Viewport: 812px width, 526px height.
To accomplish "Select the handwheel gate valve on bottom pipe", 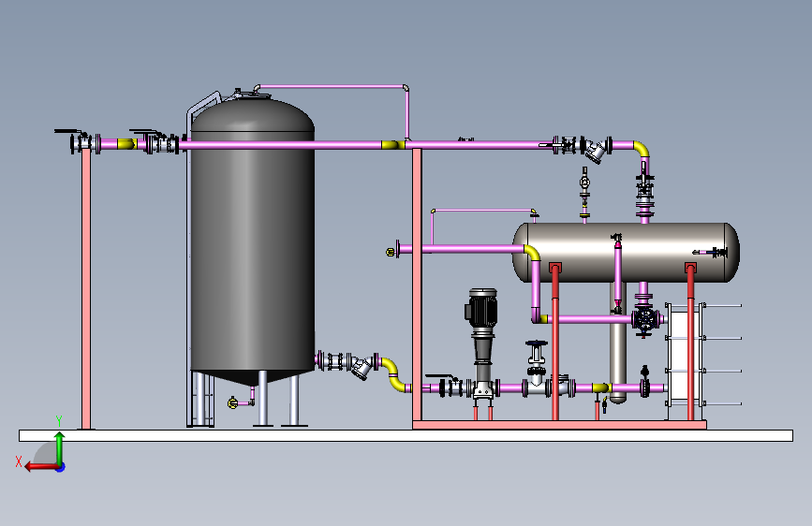I will click(x=536, y=367).
